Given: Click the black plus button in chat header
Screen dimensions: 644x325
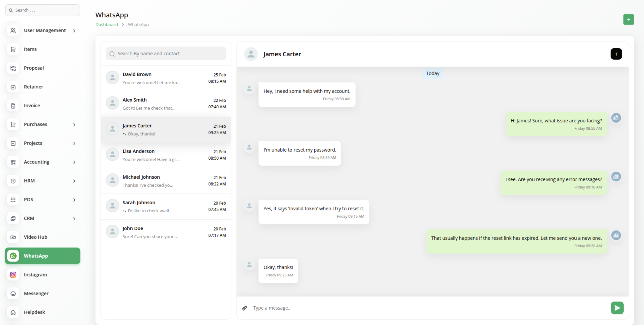Looking at the screenshot, I should (x=616, y=54).
